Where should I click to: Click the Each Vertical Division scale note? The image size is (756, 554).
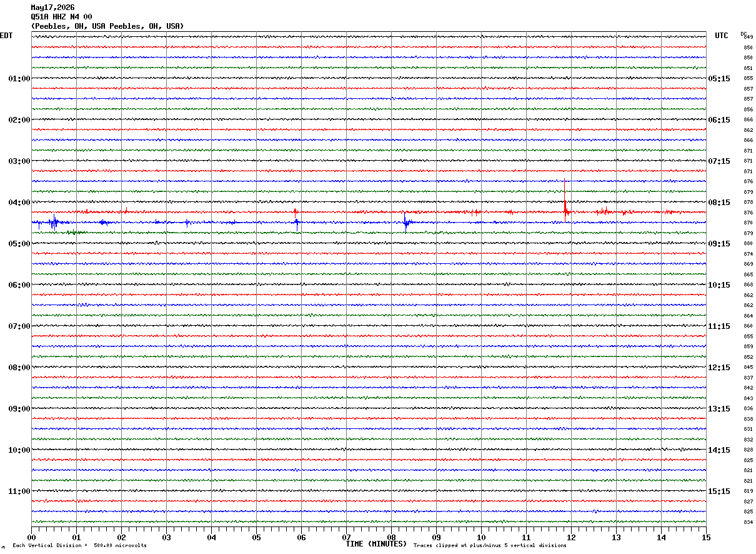pos(80,546)
